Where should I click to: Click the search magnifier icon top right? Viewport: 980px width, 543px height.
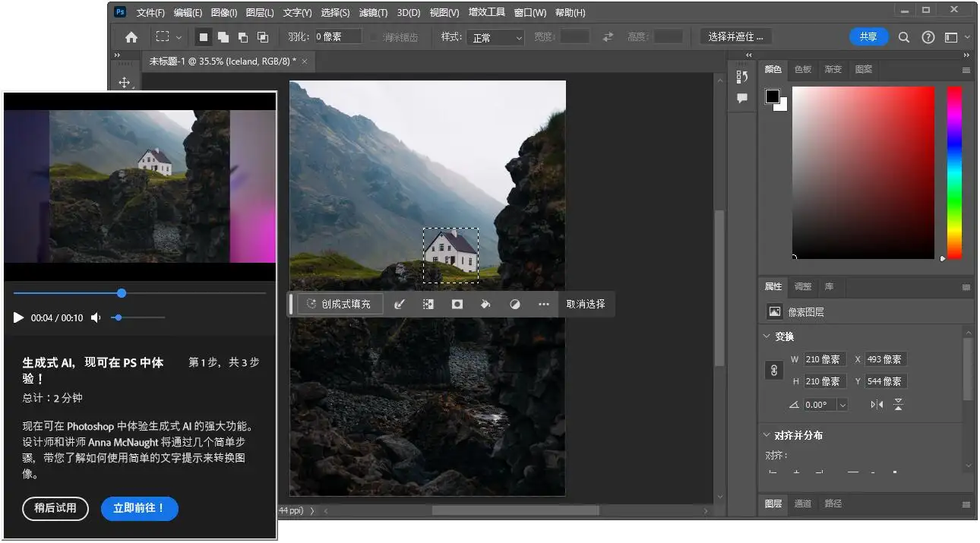pos(903,36)
